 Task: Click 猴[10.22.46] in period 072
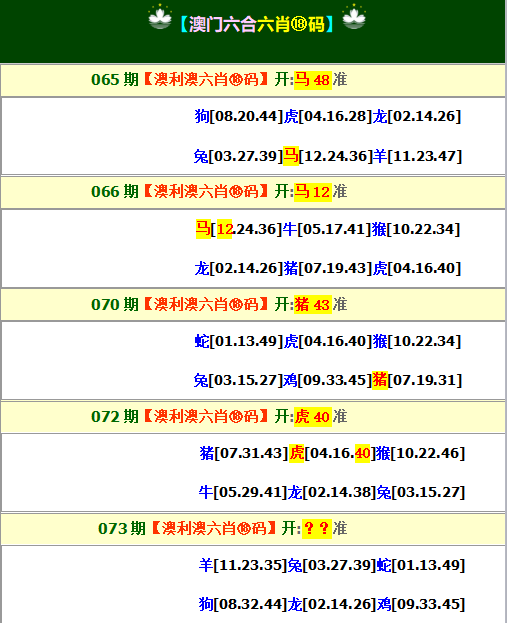click(421, 453)
